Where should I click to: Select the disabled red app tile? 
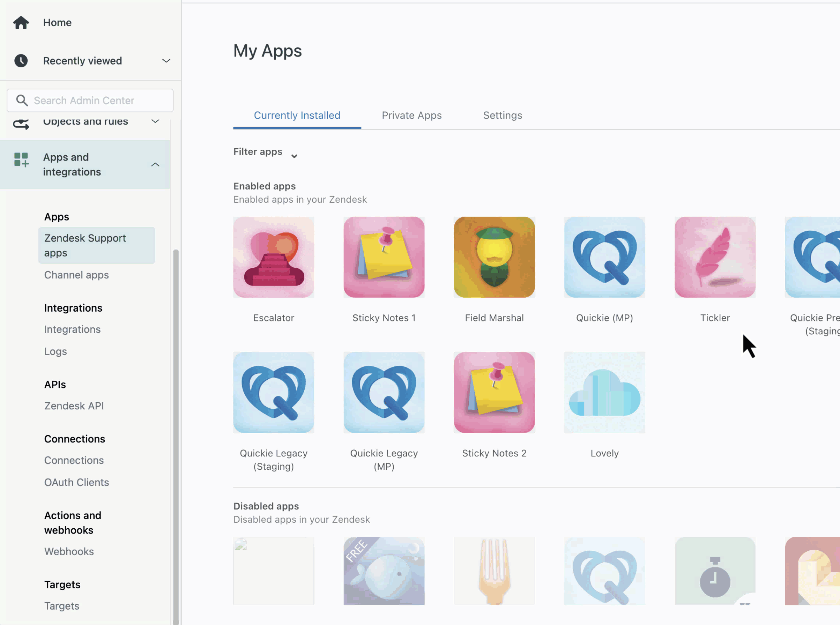[812, 571]
